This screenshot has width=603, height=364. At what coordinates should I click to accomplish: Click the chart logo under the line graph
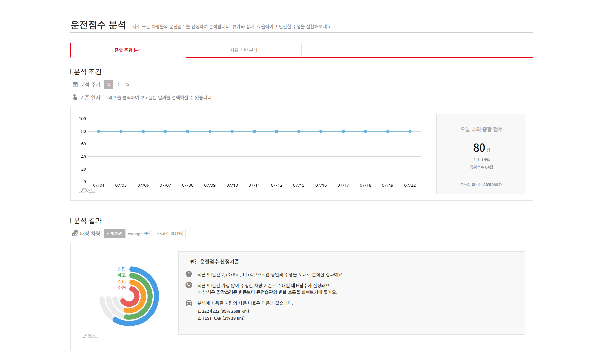point(87,190)
